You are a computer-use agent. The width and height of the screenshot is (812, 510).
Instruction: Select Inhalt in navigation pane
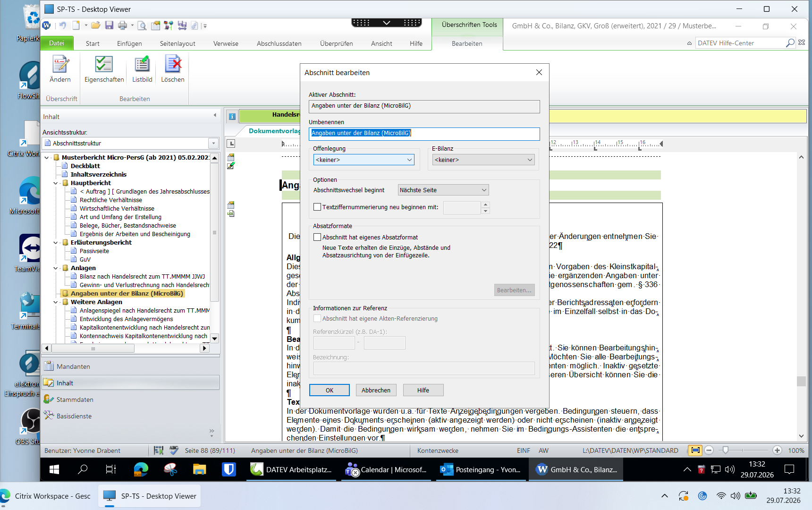pos(130,383)
